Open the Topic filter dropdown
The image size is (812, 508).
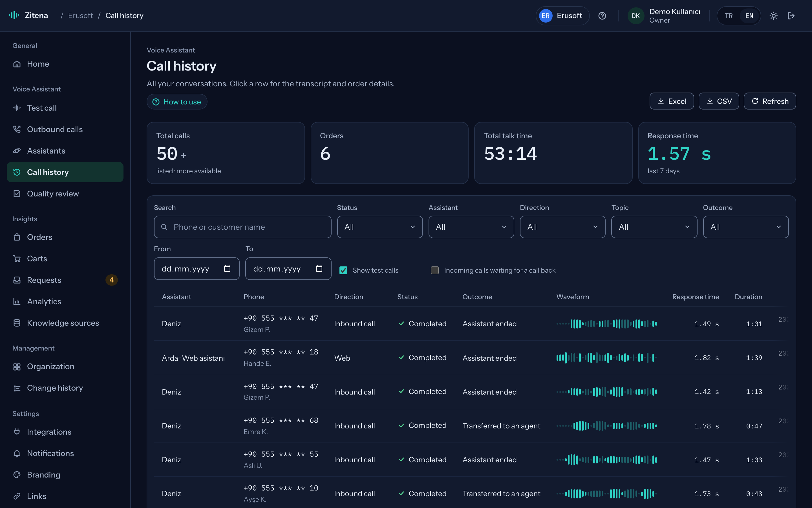(x=654, y=227)
